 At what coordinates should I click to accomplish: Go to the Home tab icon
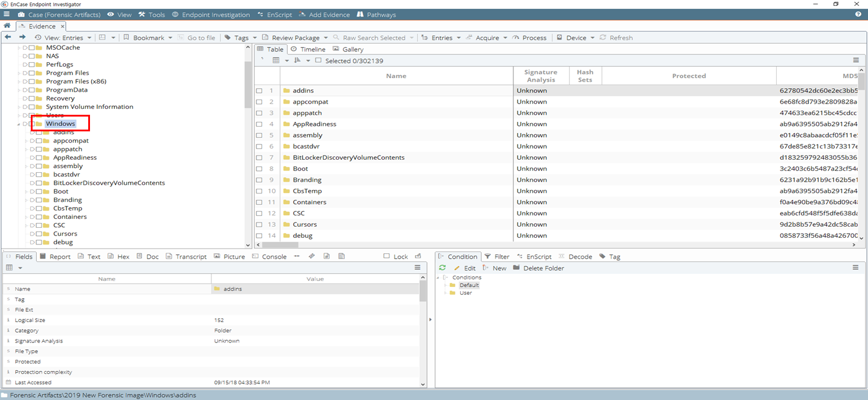click(x=7, y=26)
